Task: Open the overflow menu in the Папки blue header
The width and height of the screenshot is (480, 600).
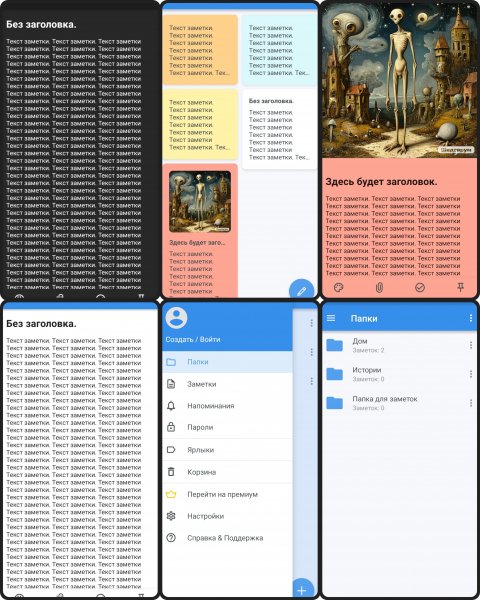Action: tap(470, 318)
